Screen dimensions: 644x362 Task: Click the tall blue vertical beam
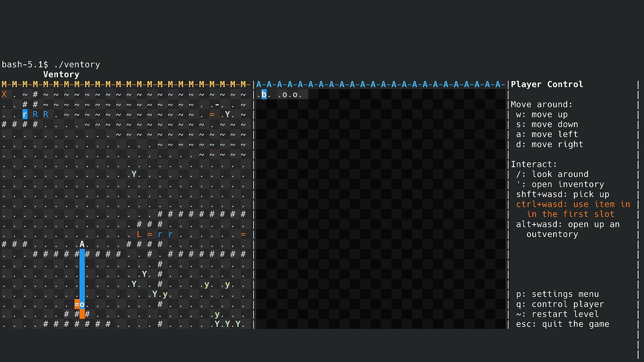[x=82, y=275]
